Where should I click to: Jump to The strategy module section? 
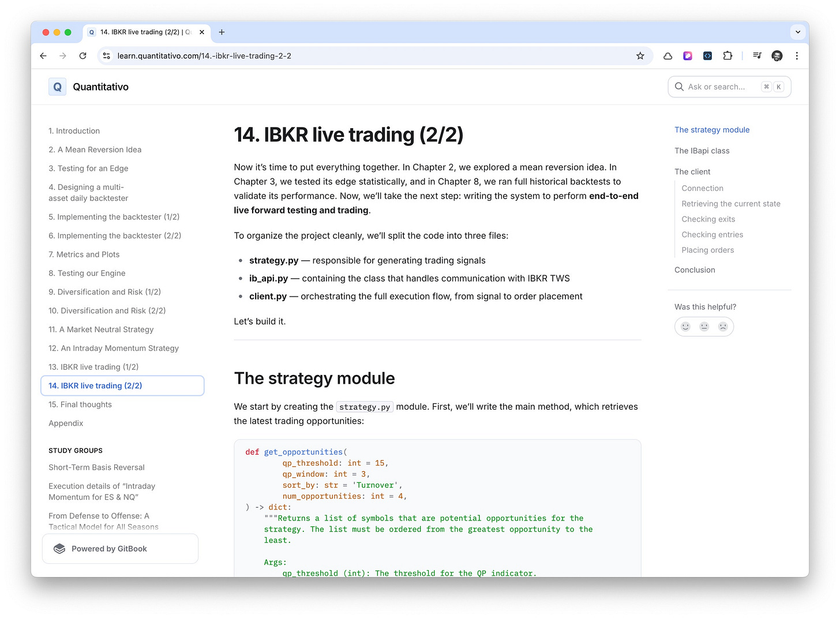[x=712, y=130]
